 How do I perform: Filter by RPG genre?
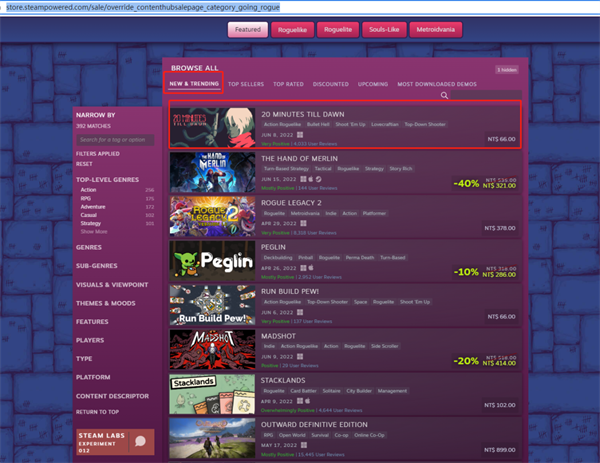(86, 198)
